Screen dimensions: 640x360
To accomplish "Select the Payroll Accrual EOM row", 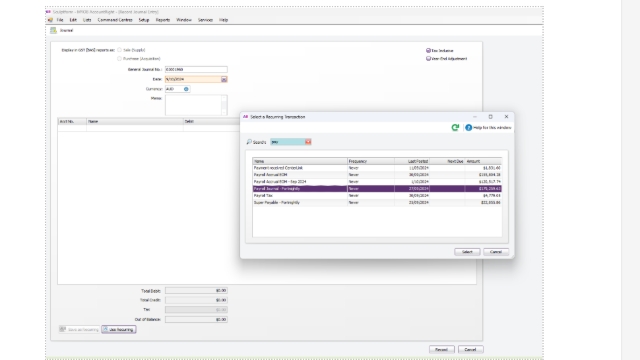I will tap(377, 175).
